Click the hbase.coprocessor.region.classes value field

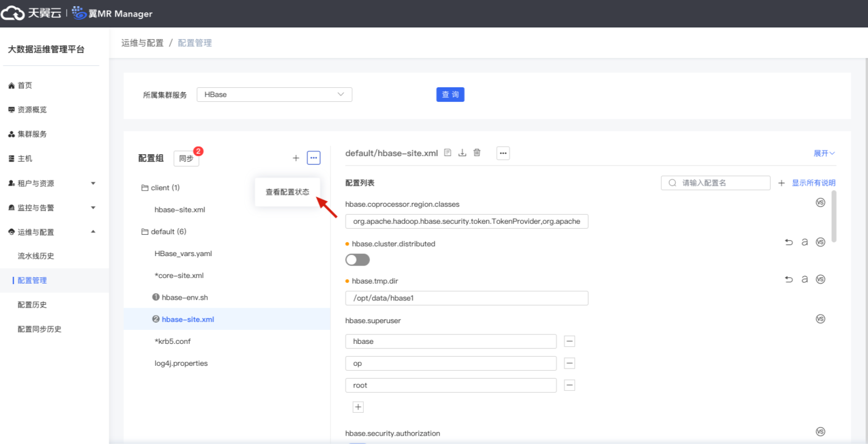pos(467,221)
